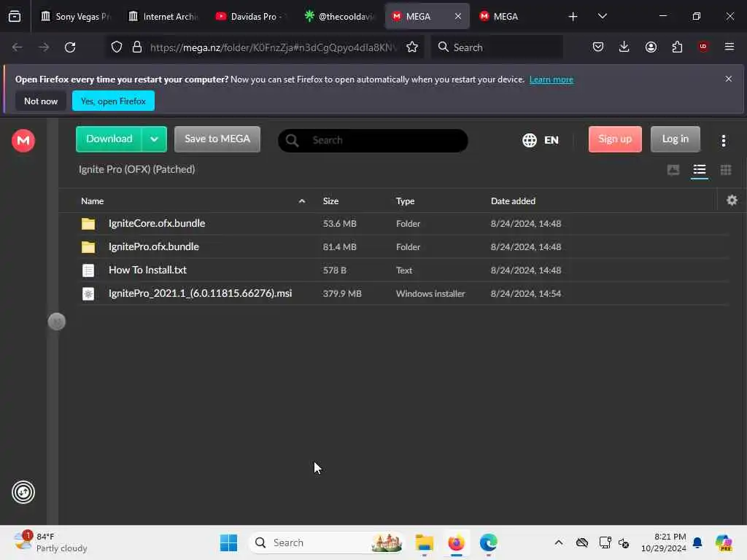The image size is (747, 560).
Task: Dismiss the Firefox notification bar
Action: point(728,79)
